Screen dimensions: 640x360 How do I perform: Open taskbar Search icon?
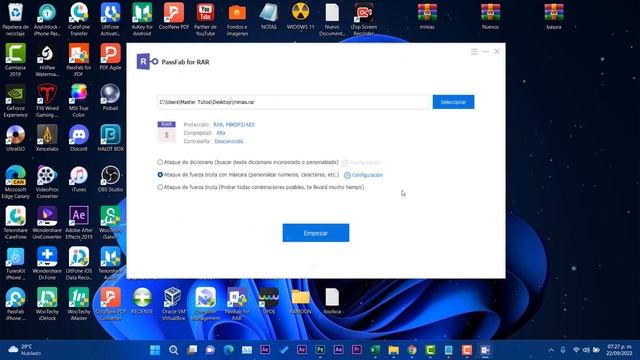173,350
